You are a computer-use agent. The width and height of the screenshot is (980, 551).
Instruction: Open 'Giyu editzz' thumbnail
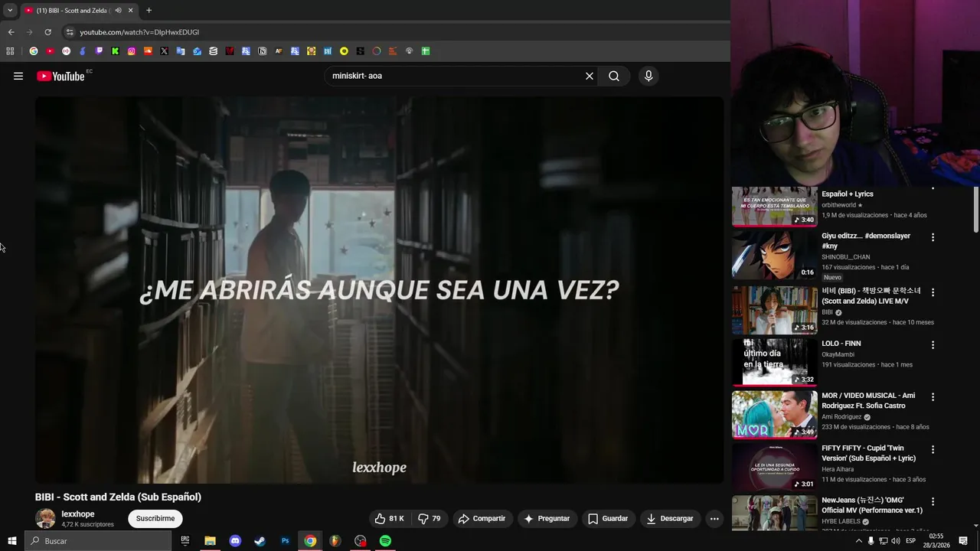774,256
